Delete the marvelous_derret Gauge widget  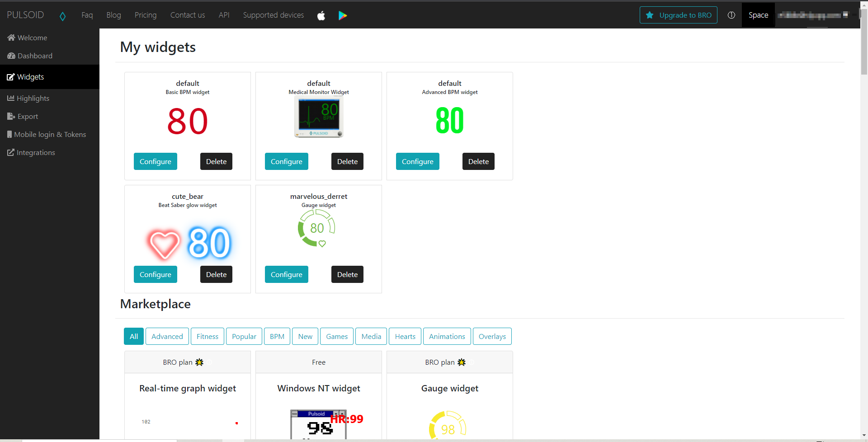(347, 274)
